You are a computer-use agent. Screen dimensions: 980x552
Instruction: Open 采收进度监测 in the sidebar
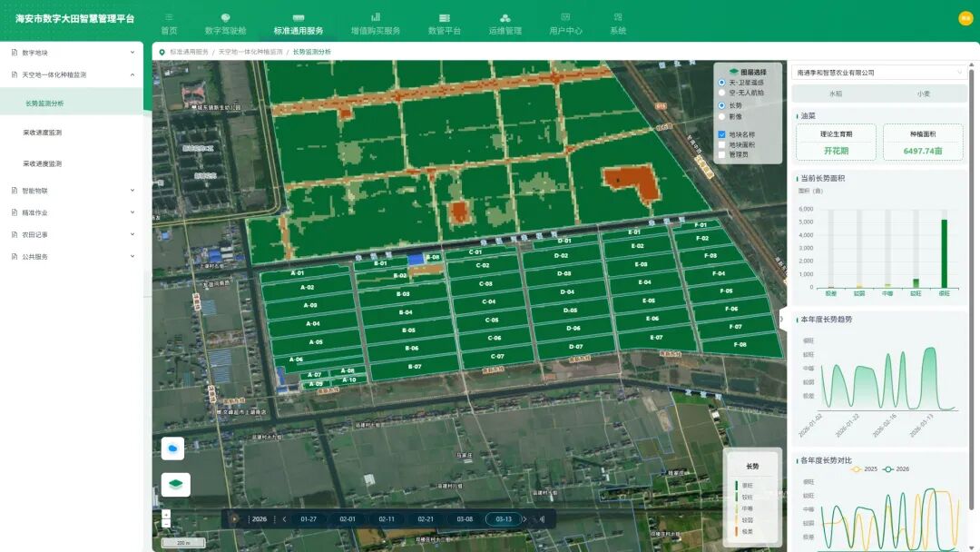tap(43, 133)
